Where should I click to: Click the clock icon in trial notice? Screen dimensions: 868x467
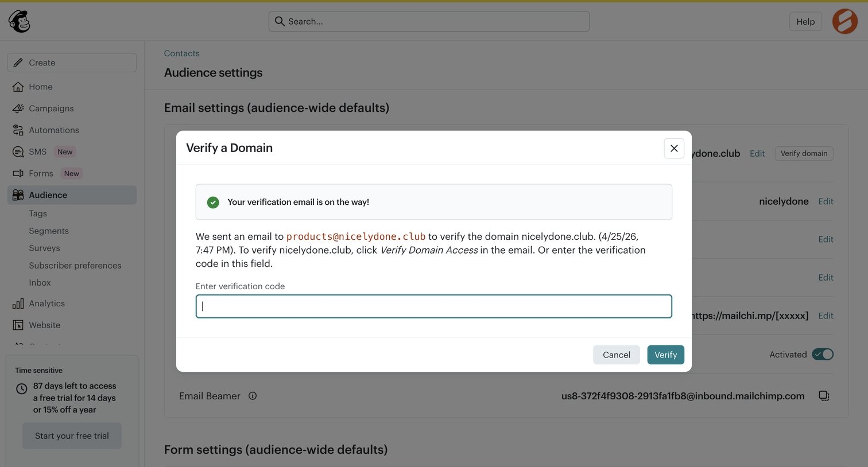(22, 389)
